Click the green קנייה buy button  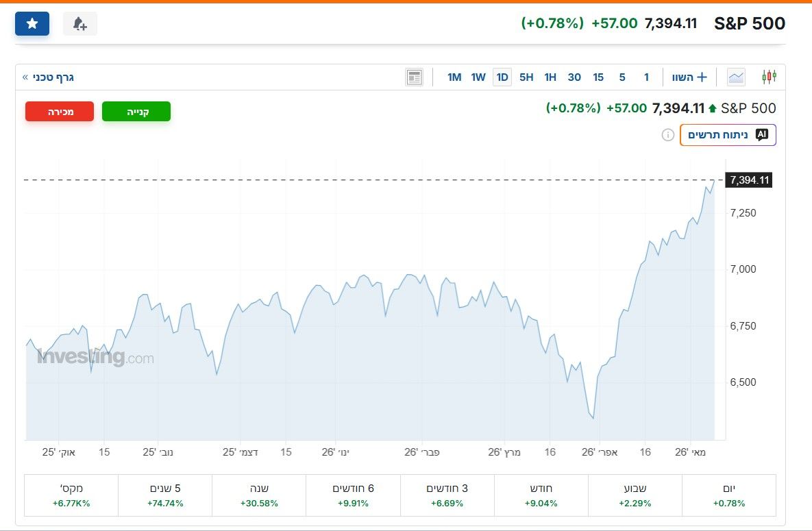point(136,112)
